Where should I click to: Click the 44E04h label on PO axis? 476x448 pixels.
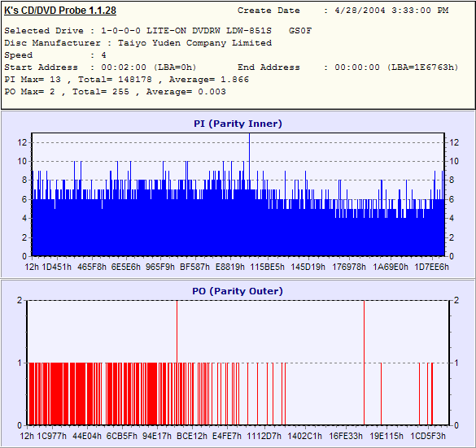click(87, 436)
